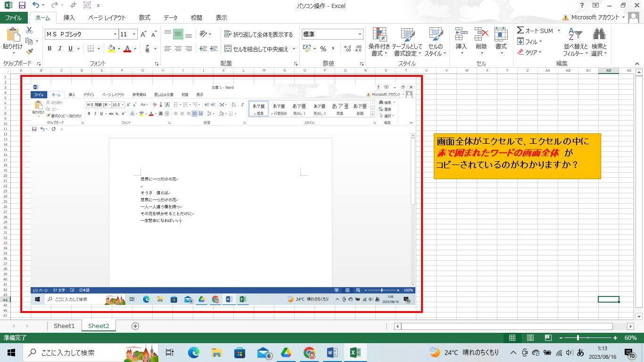644x362 pixels.
Task: Click the phonetic guide (ふりがな) icon
Action: click(x=148, y=49)
